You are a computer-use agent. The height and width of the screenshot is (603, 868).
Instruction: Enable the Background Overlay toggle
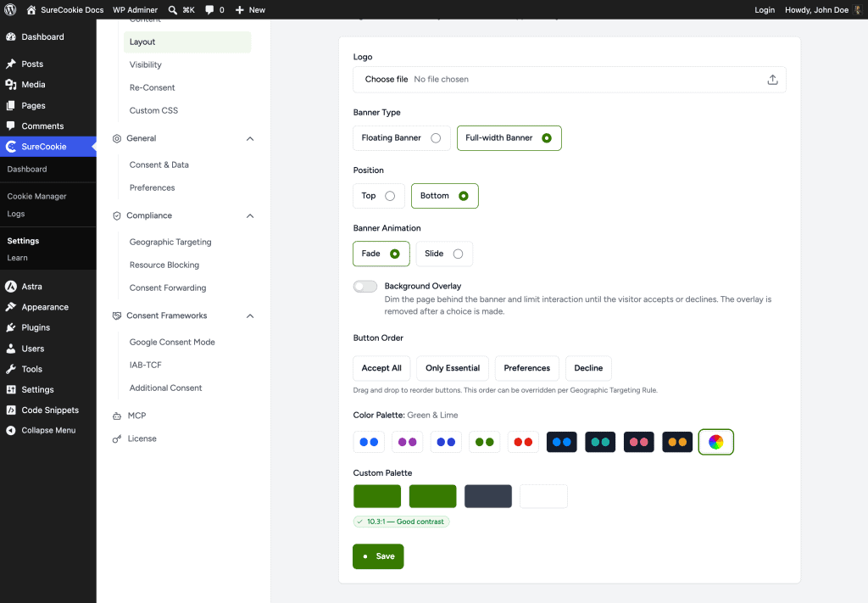click(365, 287)
